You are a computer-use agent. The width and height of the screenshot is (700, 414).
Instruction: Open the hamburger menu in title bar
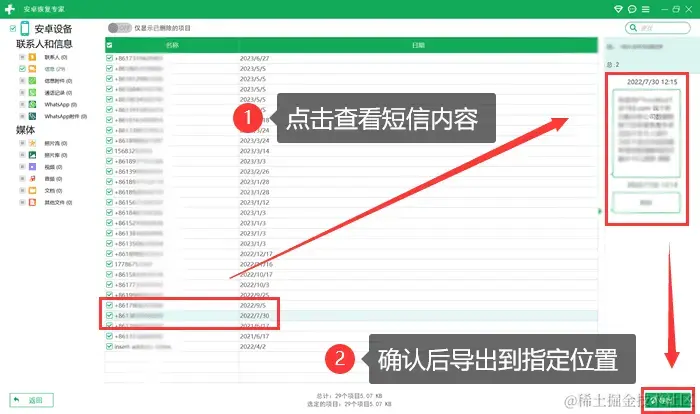pyautogui.click(x=646, y=9)
